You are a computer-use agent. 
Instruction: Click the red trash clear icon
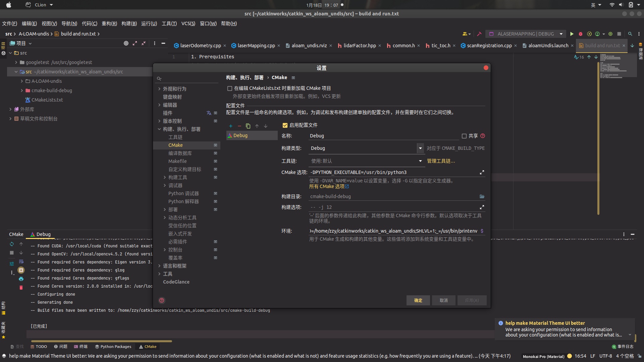click(21, 288)
